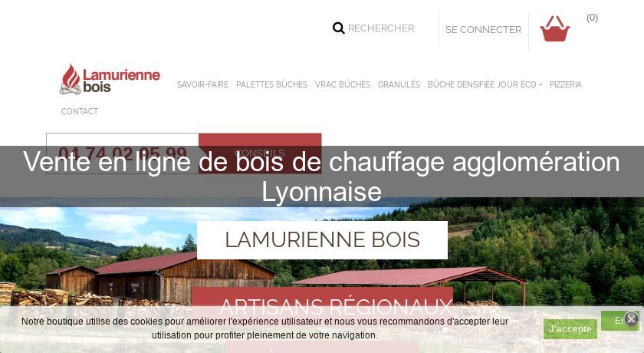Open the PALETTES BÛCHES menu item
This screenshot has width=644, height=353.
click(x=271, y=84)
